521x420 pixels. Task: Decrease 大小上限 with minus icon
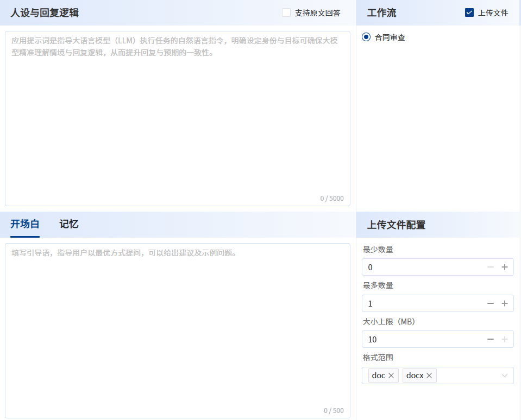click(490, 339)
